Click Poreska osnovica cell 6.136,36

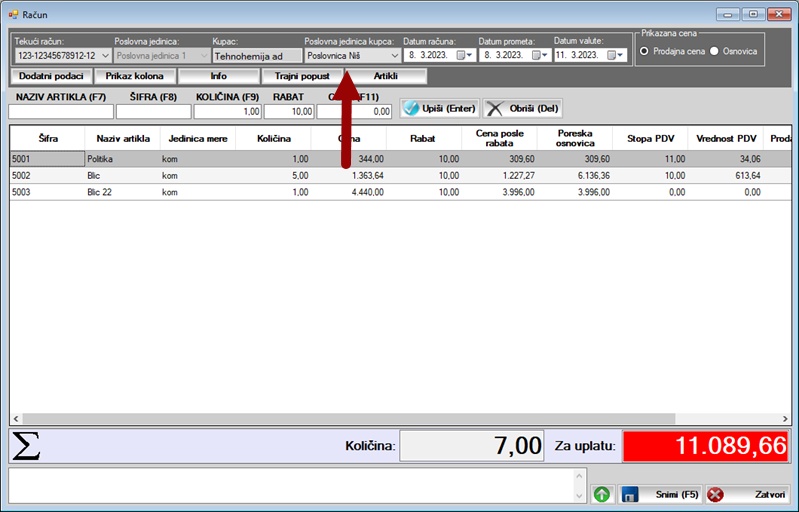pyautogui.click(x=575, y=176)
